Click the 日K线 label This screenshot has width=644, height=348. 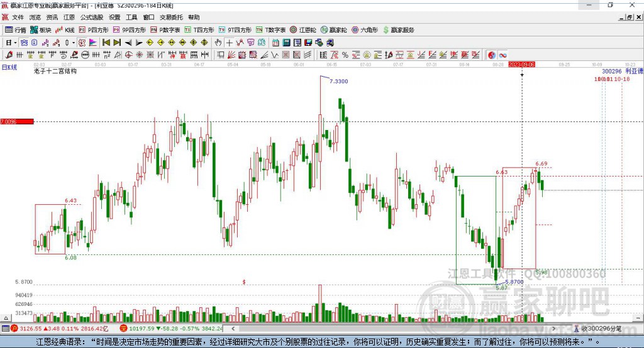[9, 67]
